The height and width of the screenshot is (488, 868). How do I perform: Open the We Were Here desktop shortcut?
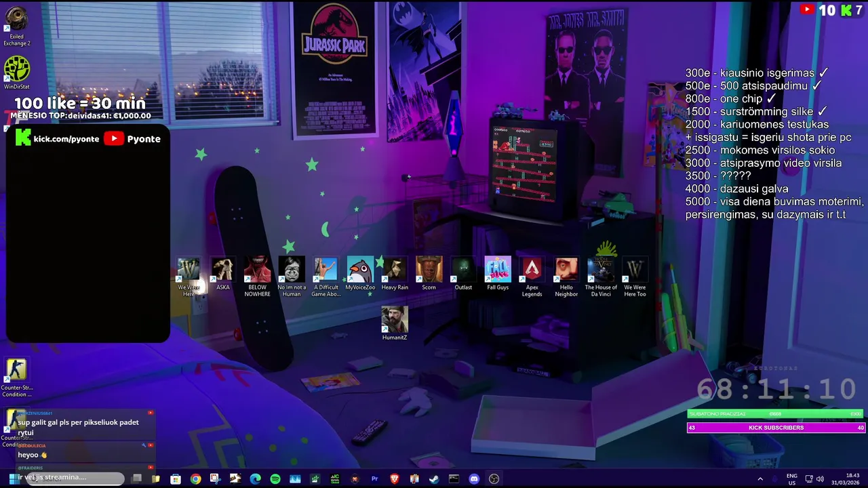tap(189, 277)
